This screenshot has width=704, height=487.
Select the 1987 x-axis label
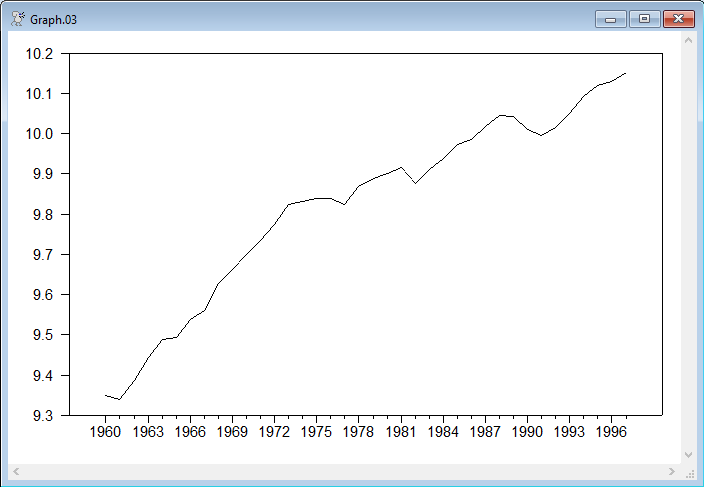pos(485,432)
